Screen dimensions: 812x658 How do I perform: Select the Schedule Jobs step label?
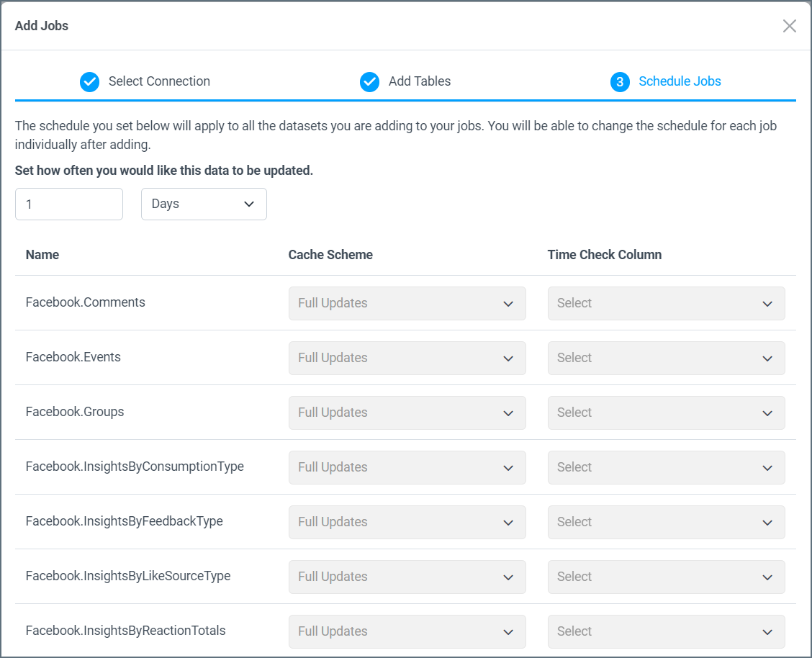[x=679, y=81]
